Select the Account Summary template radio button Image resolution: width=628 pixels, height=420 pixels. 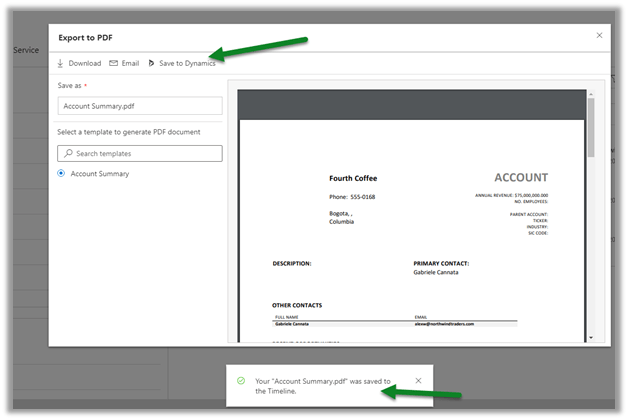[62, 174]
